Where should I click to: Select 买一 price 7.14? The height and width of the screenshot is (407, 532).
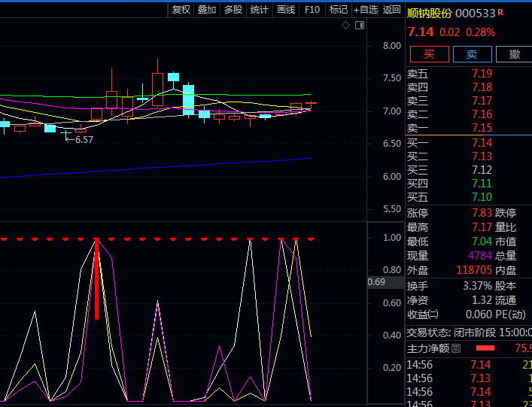click(482, 143)
